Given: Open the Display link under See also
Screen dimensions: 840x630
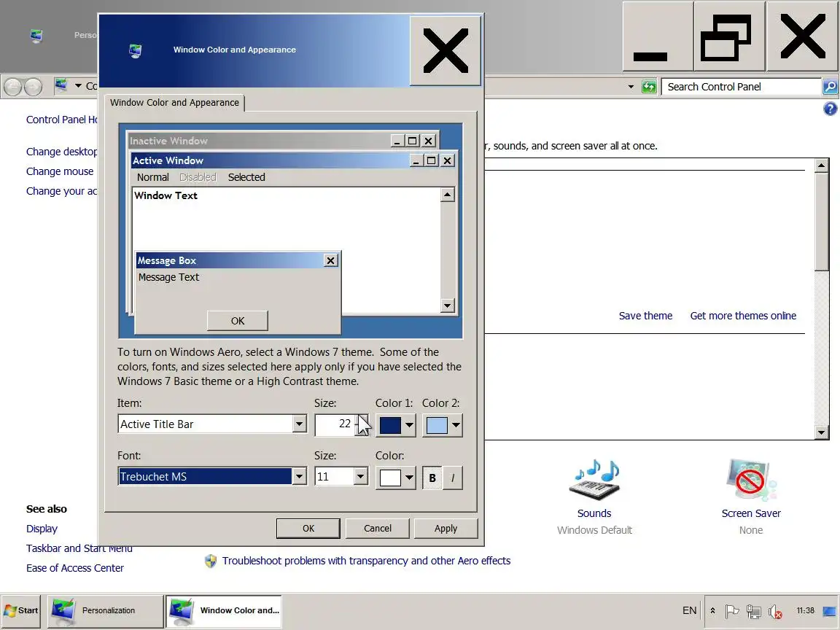Looking at the screenshot, I should (x=42, y=529).
